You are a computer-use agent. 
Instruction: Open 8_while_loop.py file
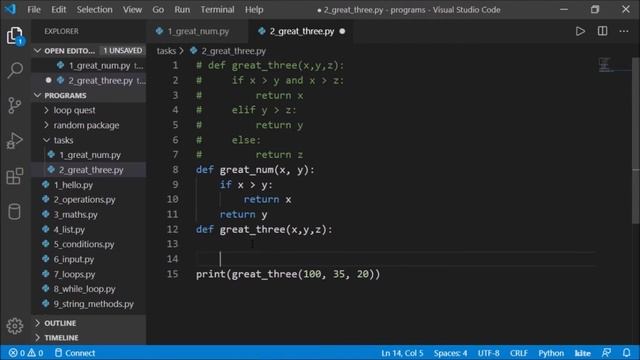(x=89, y=289)
